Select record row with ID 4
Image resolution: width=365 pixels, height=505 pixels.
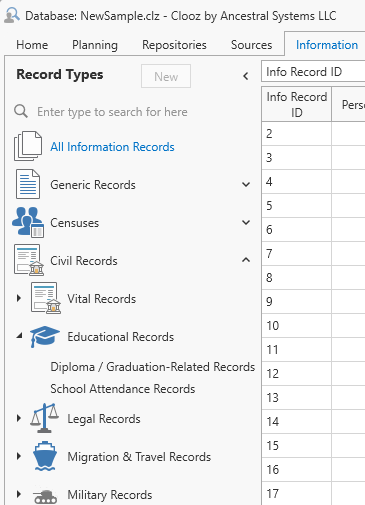(313, 181)
